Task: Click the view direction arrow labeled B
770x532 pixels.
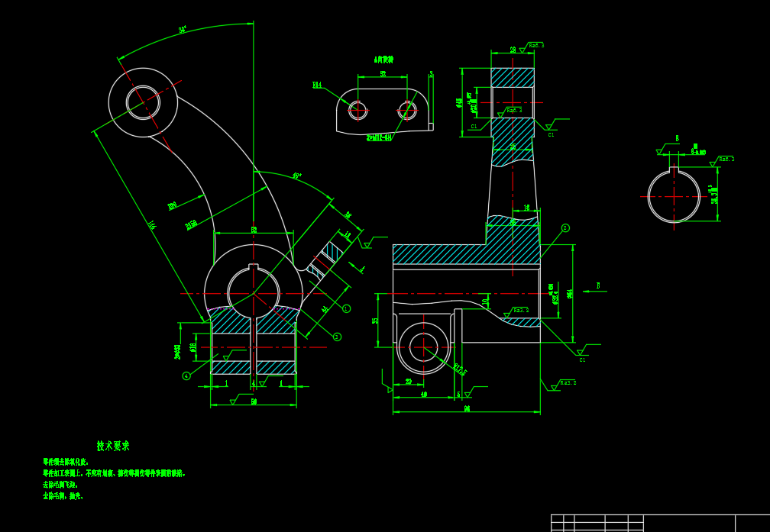Action: click(x=594, y=289)
